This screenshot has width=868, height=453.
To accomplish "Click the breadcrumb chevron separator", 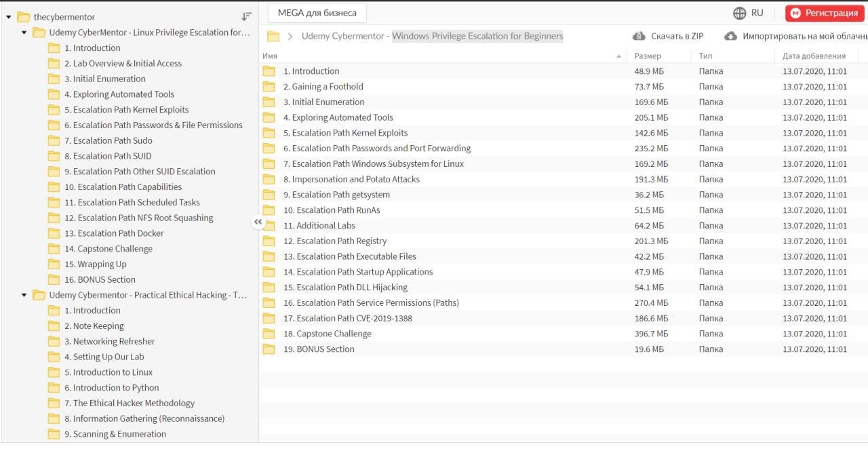I will (x=290, y=37).
